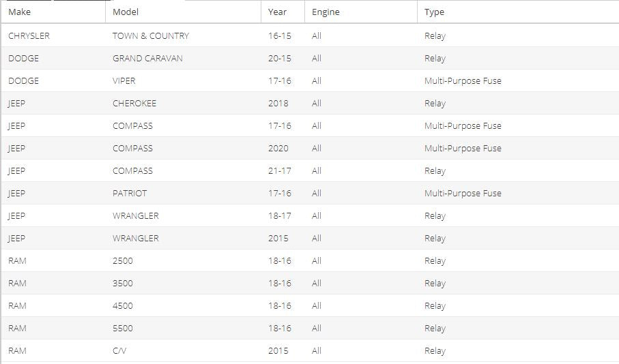Select the RAM 2500 row

tap(310, 260)
